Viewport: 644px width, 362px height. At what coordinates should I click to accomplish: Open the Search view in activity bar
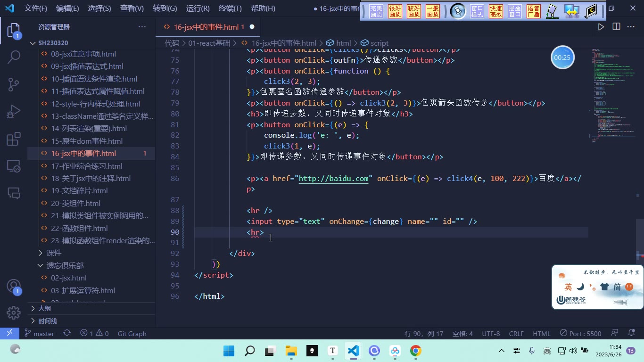(x=14, y=58)
